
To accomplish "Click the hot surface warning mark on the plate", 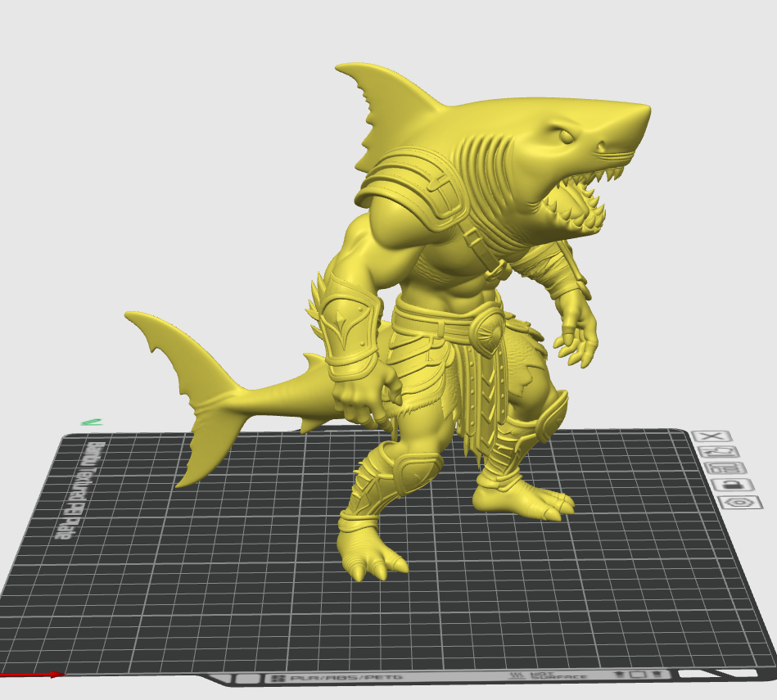I will [548, 675].
